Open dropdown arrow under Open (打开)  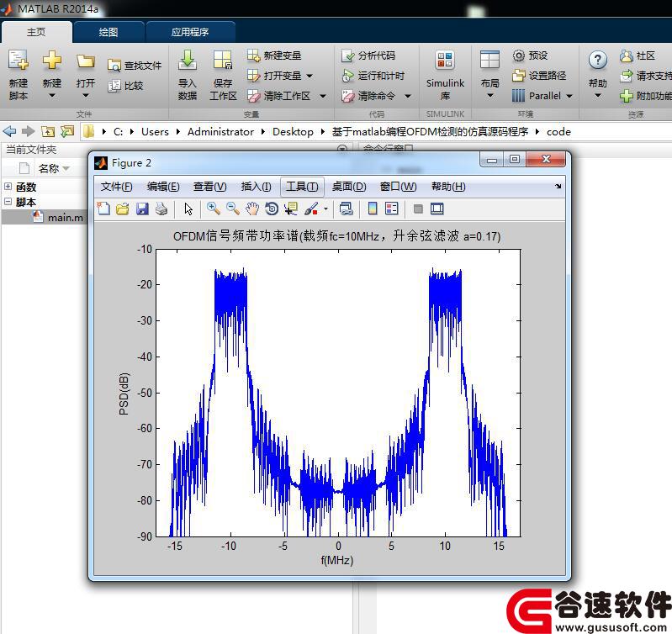[x=85, y=96]
